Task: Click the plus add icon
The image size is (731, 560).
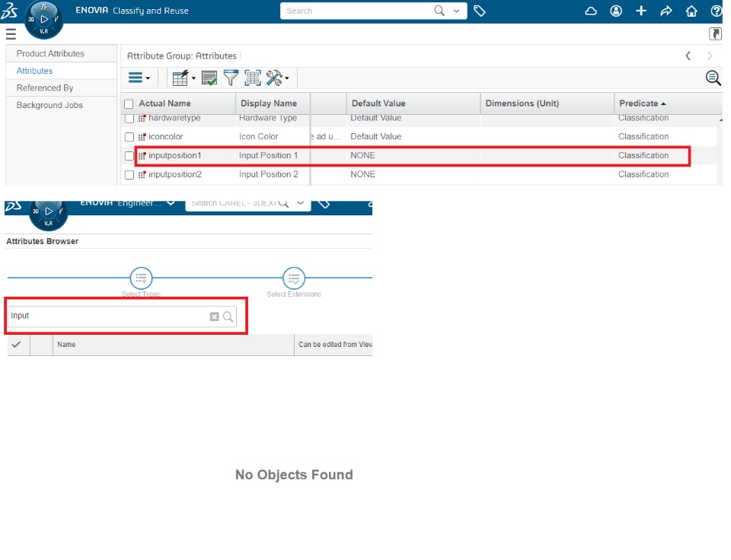Action: point(641,11)
